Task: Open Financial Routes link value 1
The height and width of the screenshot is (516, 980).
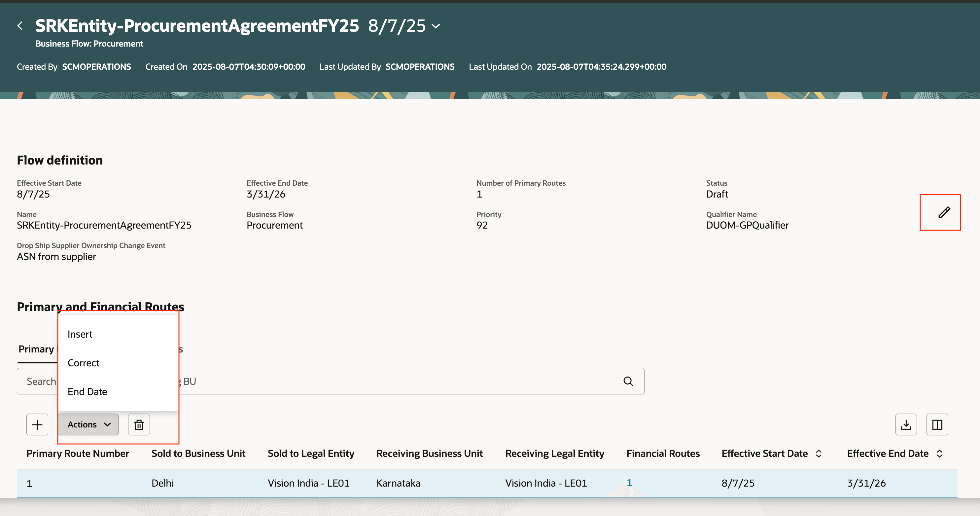Action: click(629, 483)
